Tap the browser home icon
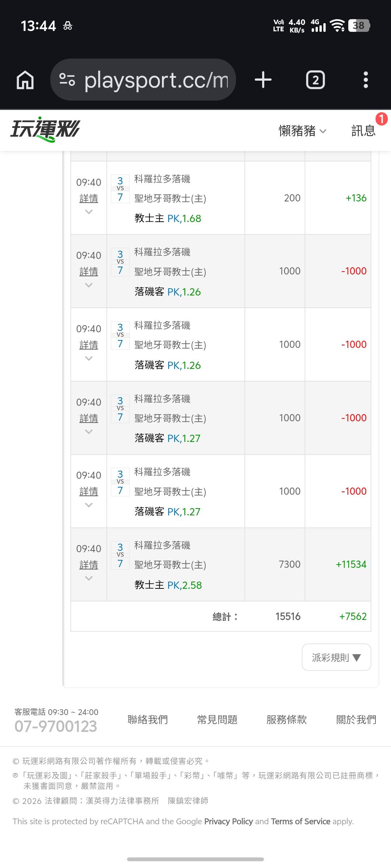391x868 pixels. [25, 80]
